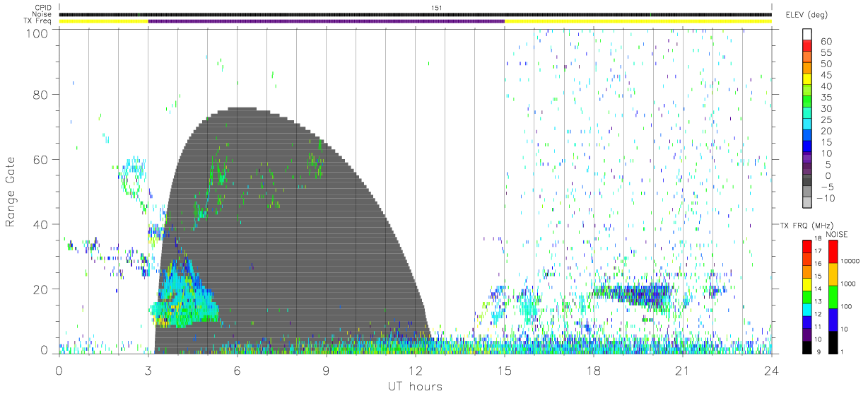Click the 'CPID' row label
The width and height of the screenshot is (868, 401).
click(43, 8)
